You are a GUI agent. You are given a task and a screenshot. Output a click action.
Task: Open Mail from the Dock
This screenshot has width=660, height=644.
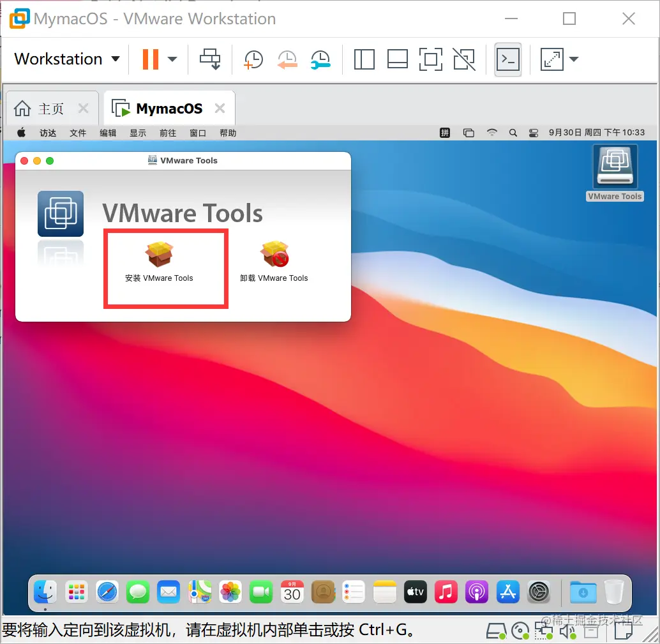(169, 592)
